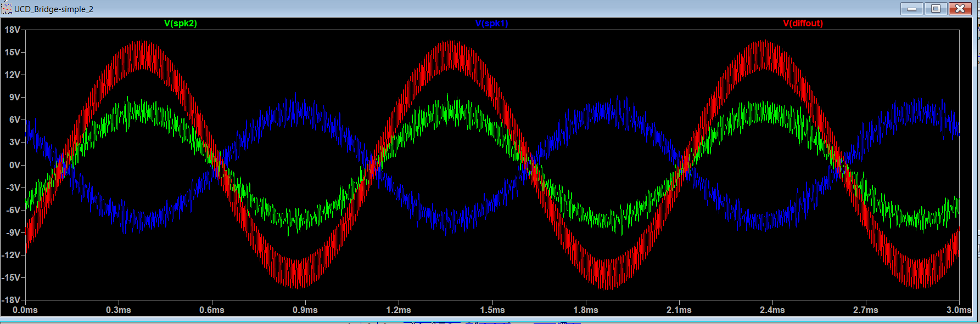Click the V(diffout) red trace label
Screen dimensions: 980x324
pyautogui.click(x=803, y=23)
